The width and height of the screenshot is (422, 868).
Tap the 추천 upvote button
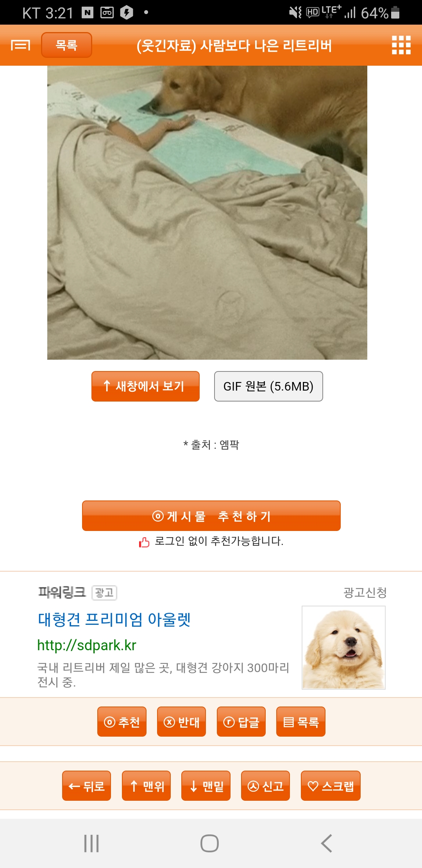[122, 722]
